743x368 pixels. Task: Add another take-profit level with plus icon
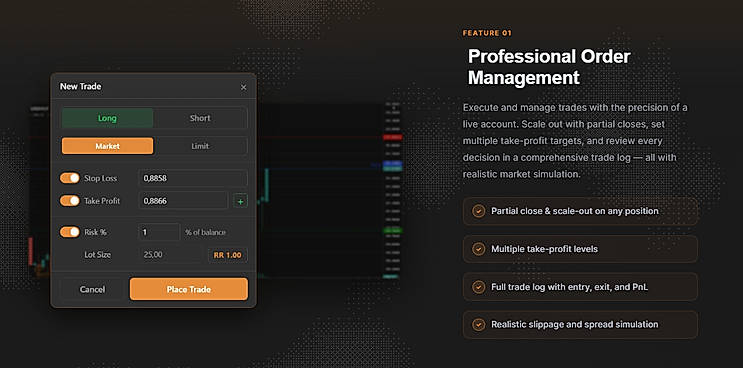[240, 201]
